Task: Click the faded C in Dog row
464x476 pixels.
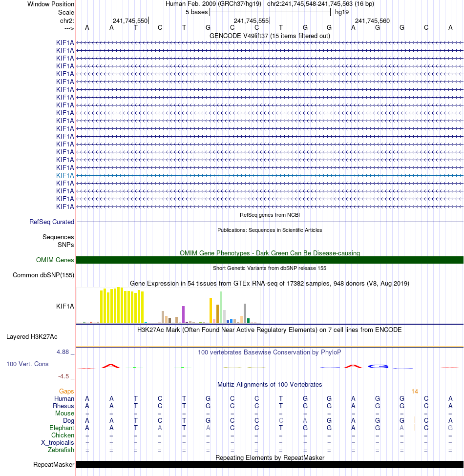Action: (x=281, y=420)
